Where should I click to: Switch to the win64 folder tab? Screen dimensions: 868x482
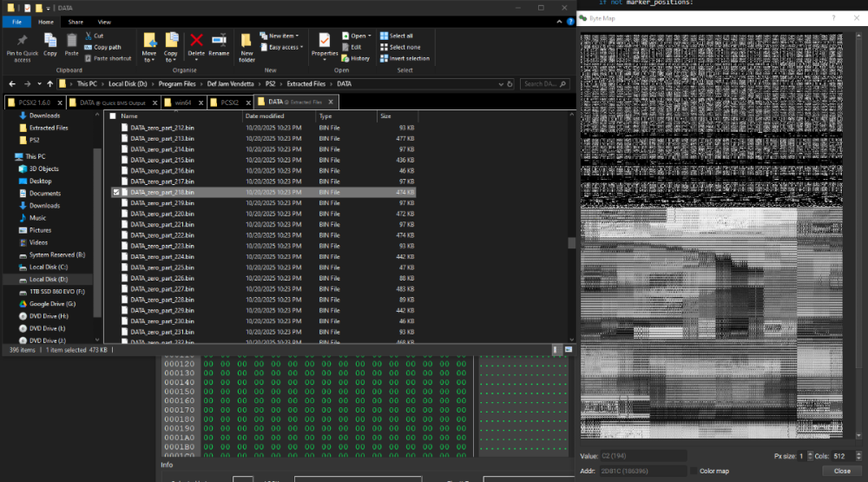(x=182, y=102)
